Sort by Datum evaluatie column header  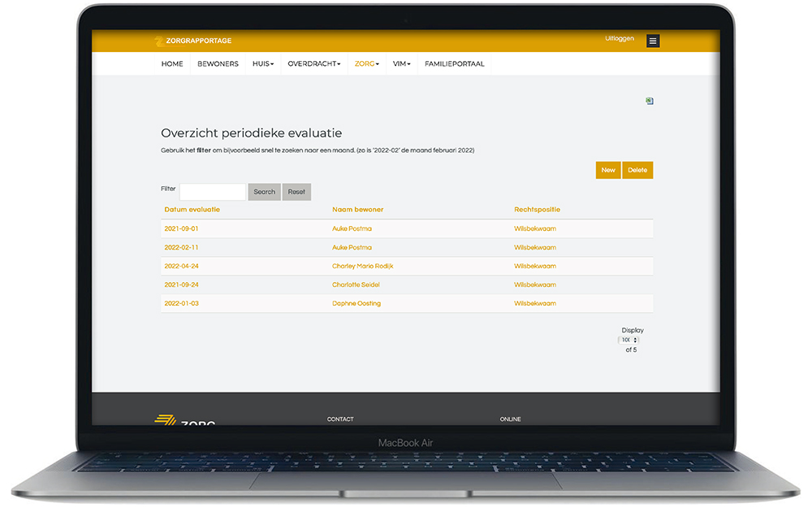point(192,210)
